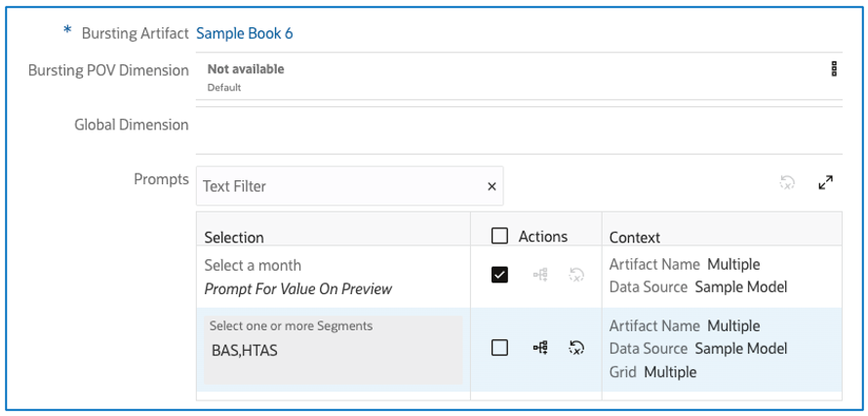Toggle the select-all Actions header checkbox

[x=499, y=236]
